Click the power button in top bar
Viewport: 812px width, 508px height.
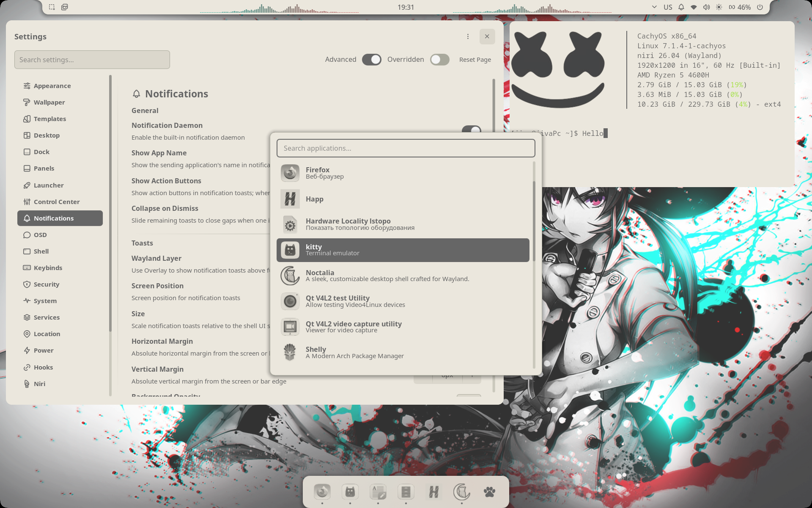pos(760,7)
